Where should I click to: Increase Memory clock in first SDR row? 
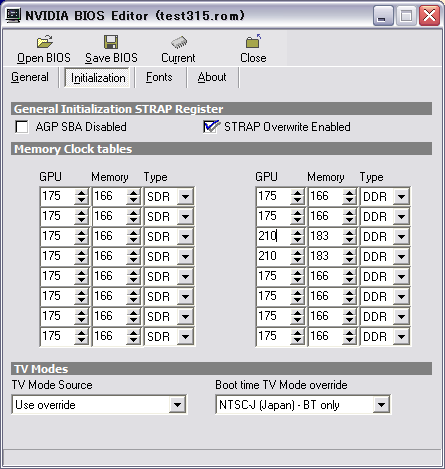(x=133, y=193)
